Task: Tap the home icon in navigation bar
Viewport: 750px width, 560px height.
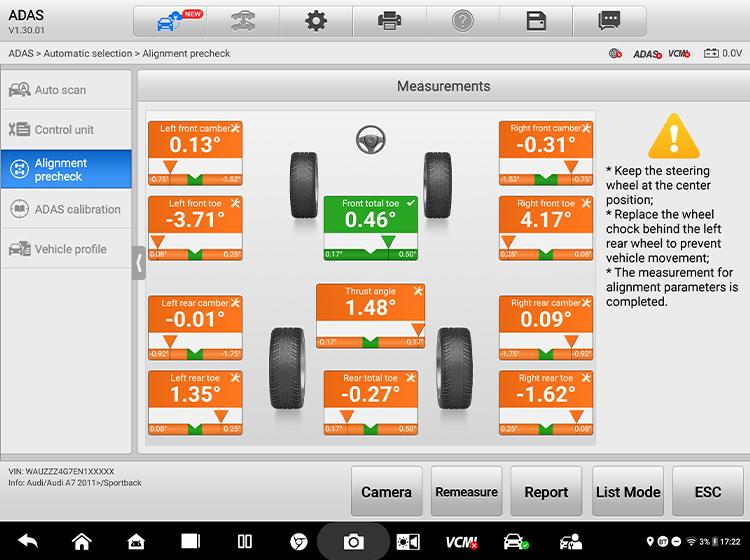Action: coord(82,541)
